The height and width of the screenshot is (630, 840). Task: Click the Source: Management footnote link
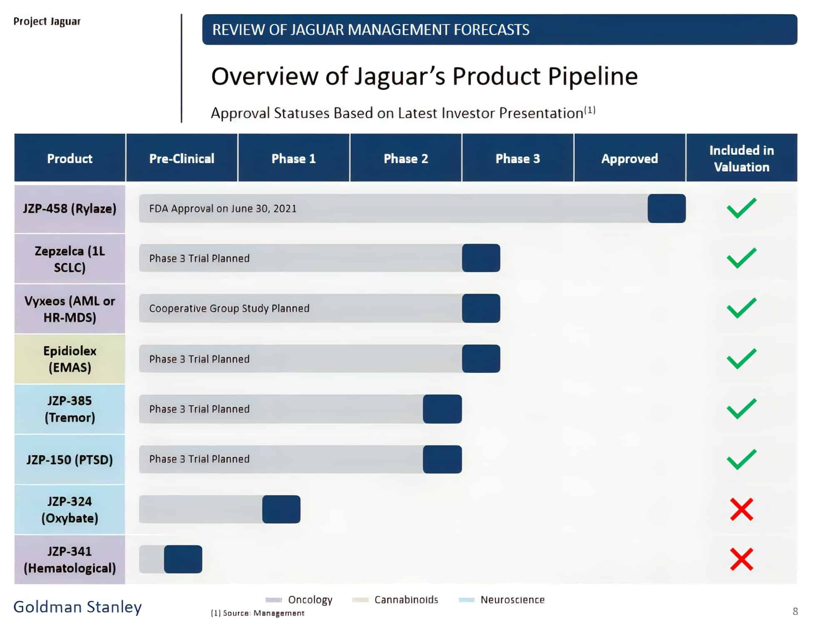point(258,613)
